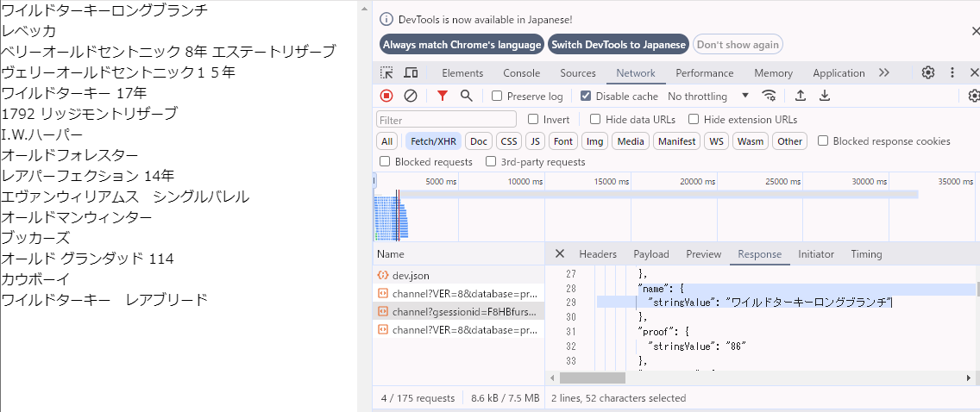Uncheck the Disable cache checkbox
The height and width of the screenshot is (412, 980).
pos(586,97)
